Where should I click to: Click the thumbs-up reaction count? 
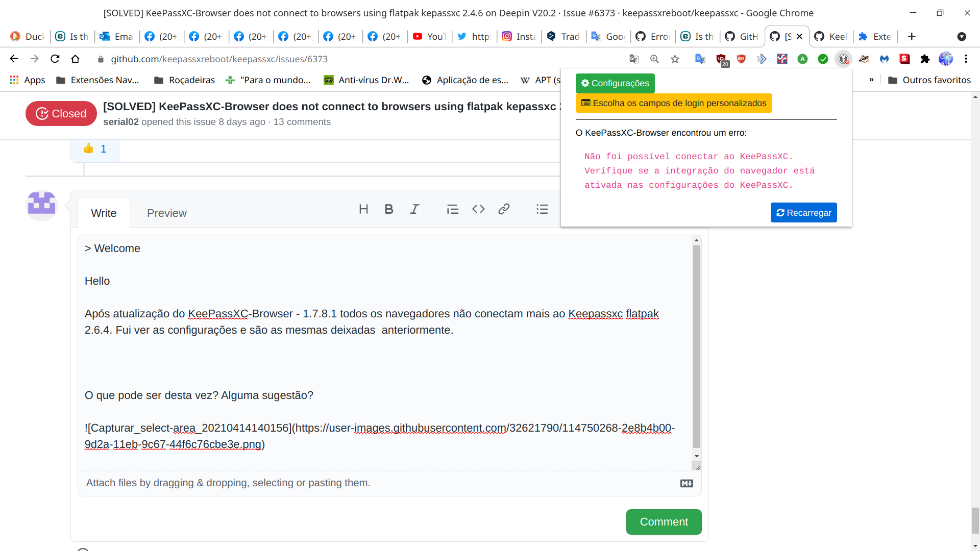click(x=95, y=148)
